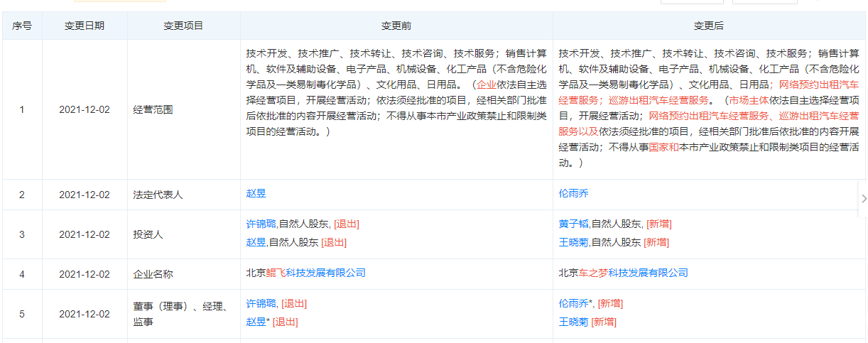Click the right arrow on the table edge
The width and height of the screenshot is (868, 343).
(863, 199)
